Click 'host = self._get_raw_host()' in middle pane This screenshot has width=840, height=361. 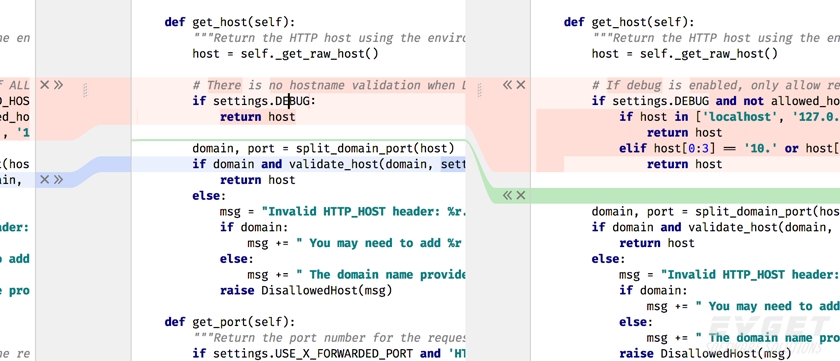tap(286, 54)
